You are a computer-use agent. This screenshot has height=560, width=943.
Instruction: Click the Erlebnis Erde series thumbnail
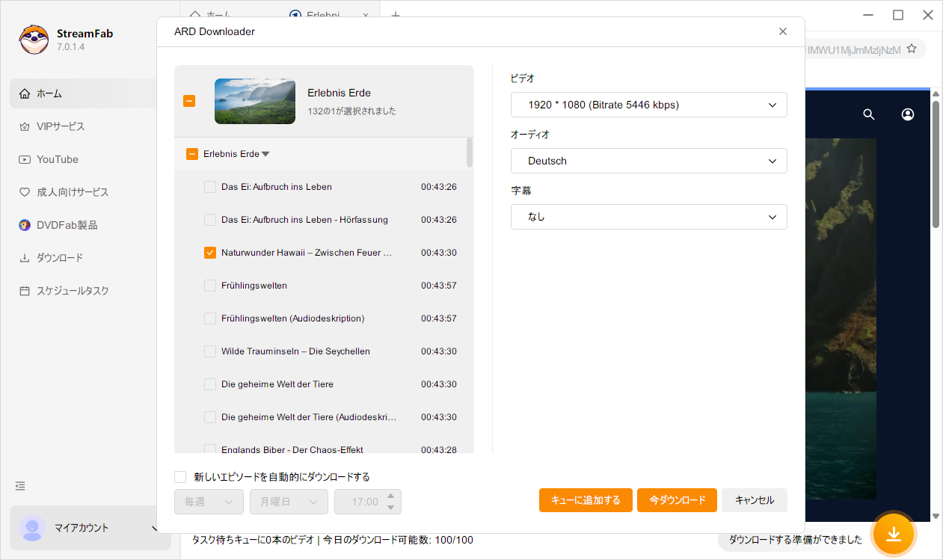point(254,101)
